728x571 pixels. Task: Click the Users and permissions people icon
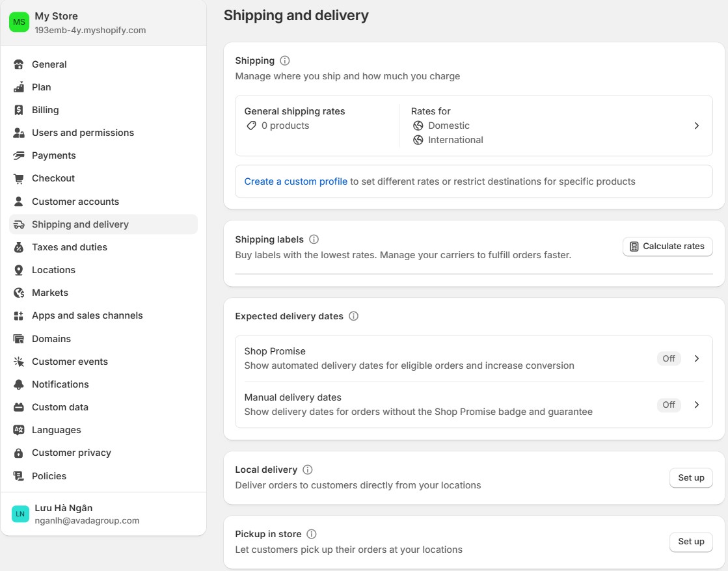[x=19, y=133]
